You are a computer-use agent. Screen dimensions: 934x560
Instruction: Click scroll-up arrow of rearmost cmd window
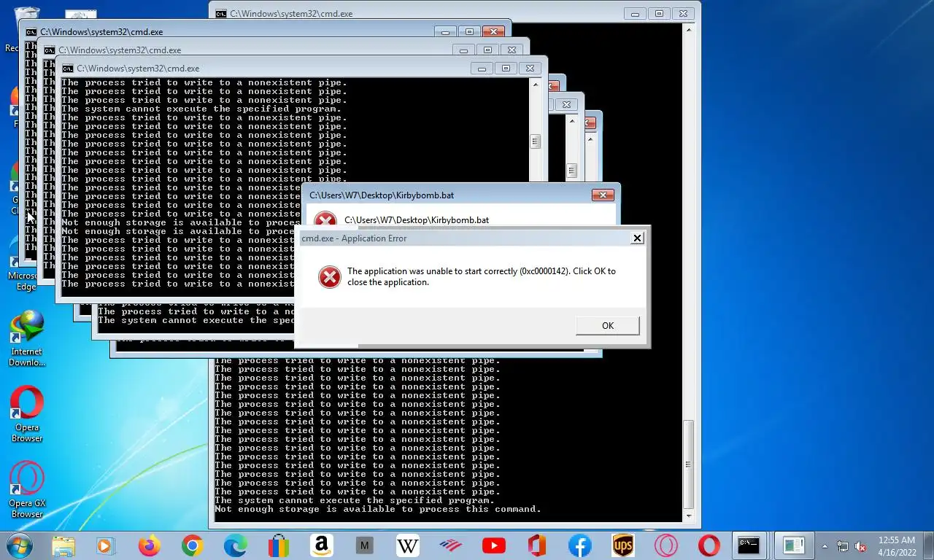click(x=689, y=31)
